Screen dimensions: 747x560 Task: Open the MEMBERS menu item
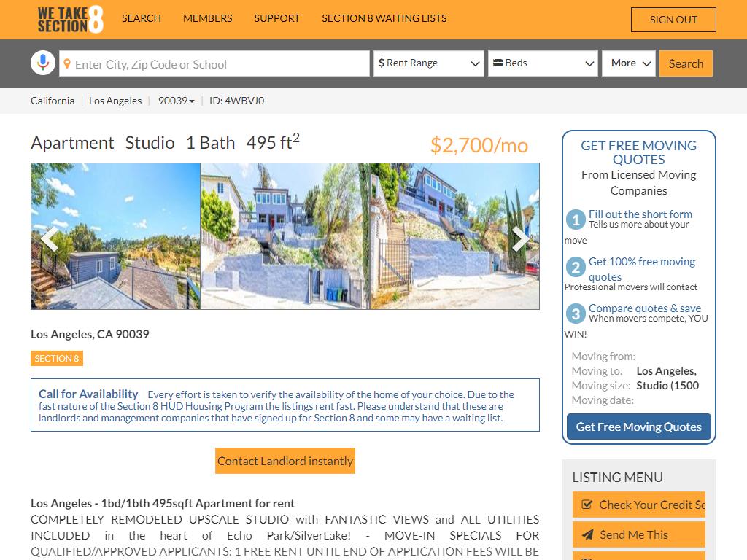(x=208, y=18)
